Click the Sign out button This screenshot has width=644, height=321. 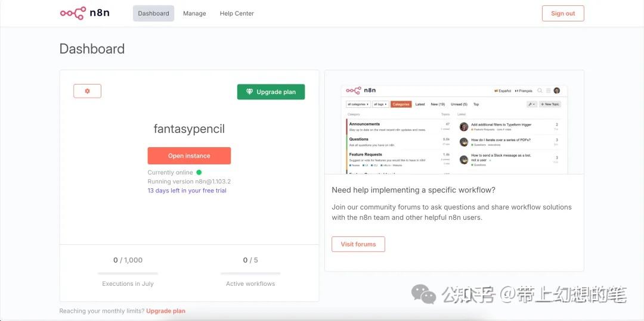click(x=563, y=14)
